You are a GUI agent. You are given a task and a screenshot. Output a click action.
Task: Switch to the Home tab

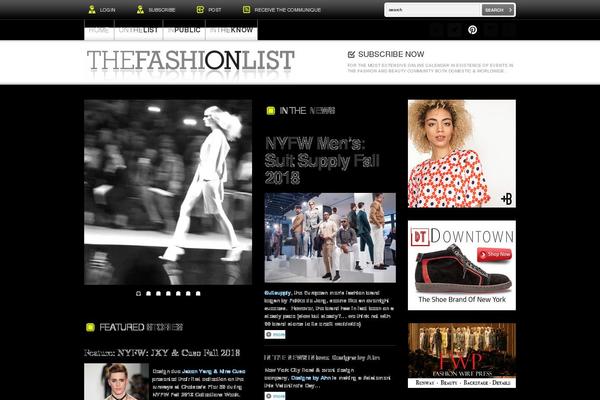tap(99, 30)
